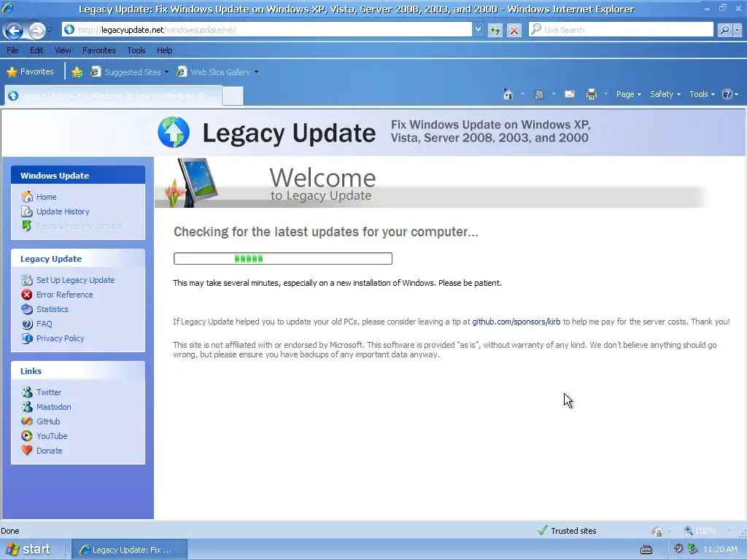747x560 pixels.
Task: Open the Help question mark icon
Action: point(727,94)
